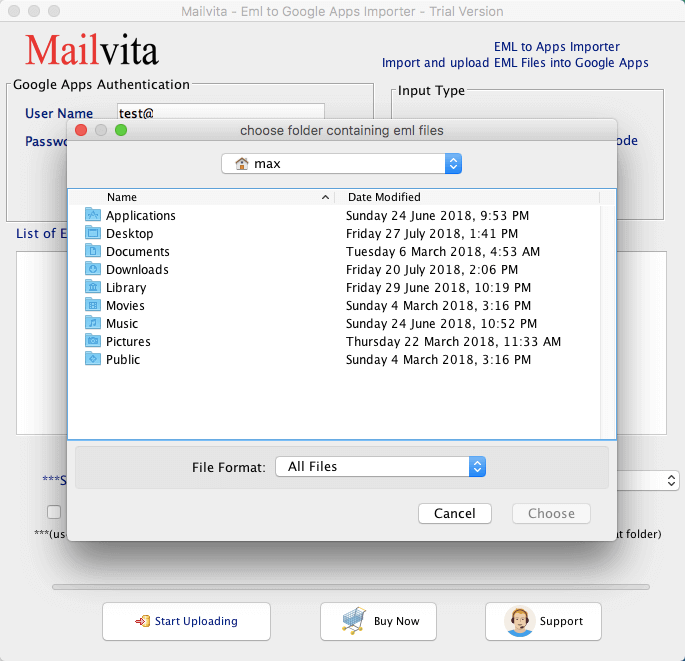Click the green zoom button of the dialog
The height and width of the screenshot is (661, 685).
coord(121,130)
